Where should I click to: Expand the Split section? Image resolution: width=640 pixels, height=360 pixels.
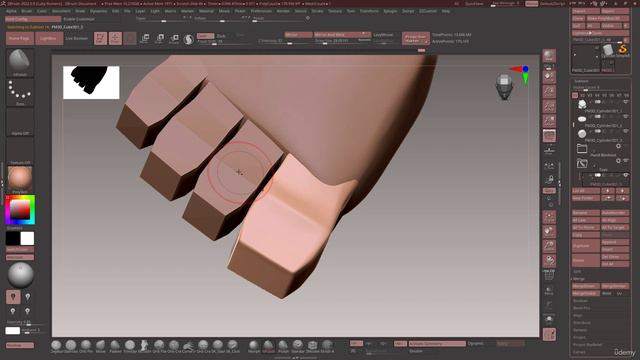pos(577,271)
